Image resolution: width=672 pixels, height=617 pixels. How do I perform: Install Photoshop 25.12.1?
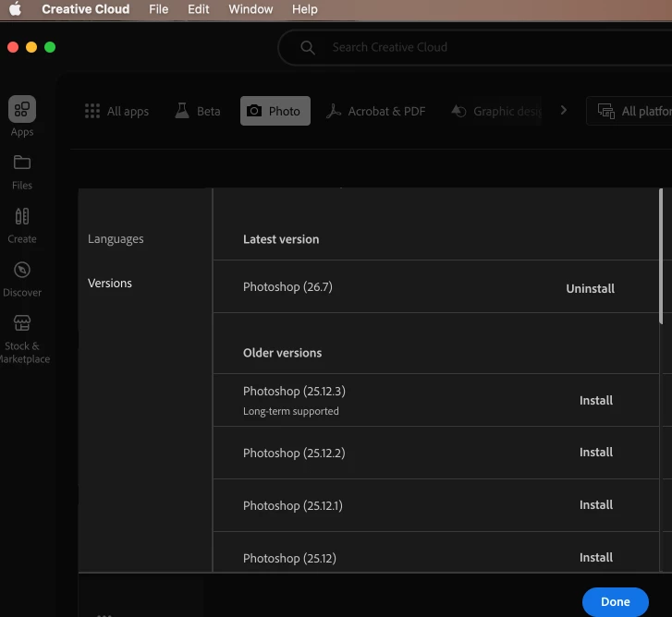pyautogui.click(x=595, y=505)
